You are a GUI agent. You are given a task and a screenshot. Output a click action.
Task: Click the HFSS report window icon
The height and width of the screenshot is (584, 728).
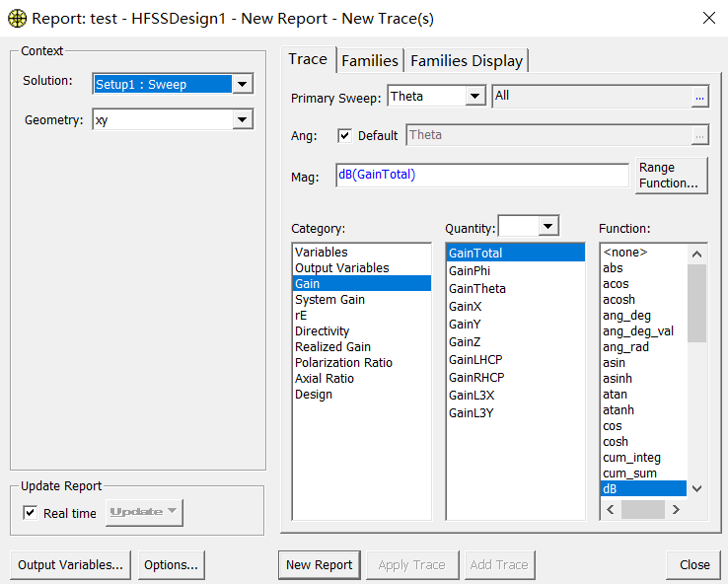17,19
